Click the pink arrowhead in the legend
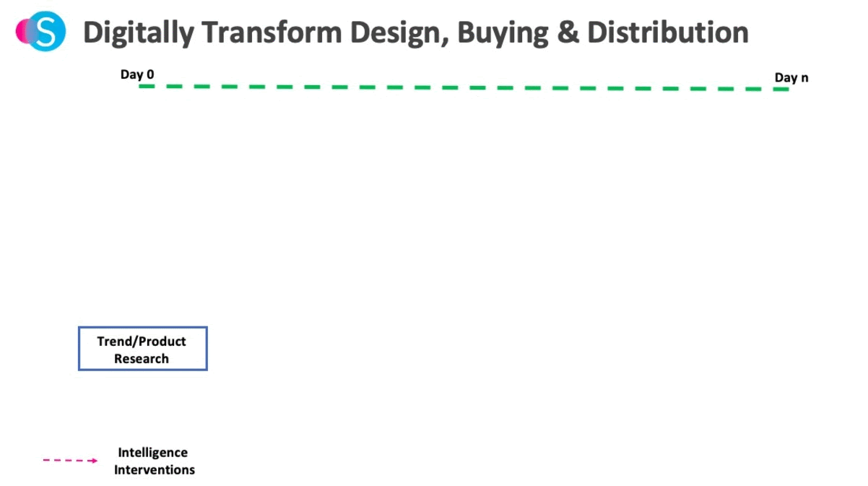The image size is (868, 486). (93, 460)
